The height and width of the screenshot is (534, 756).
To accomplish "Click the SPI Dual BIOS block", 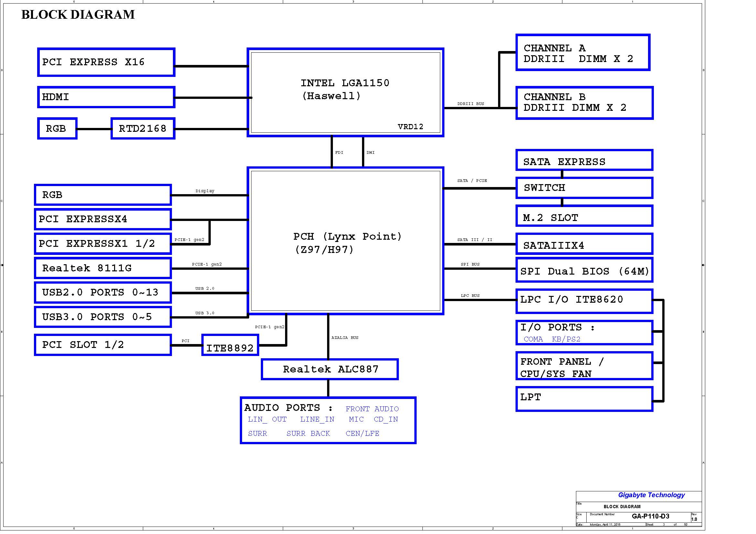I will (584, 270).
